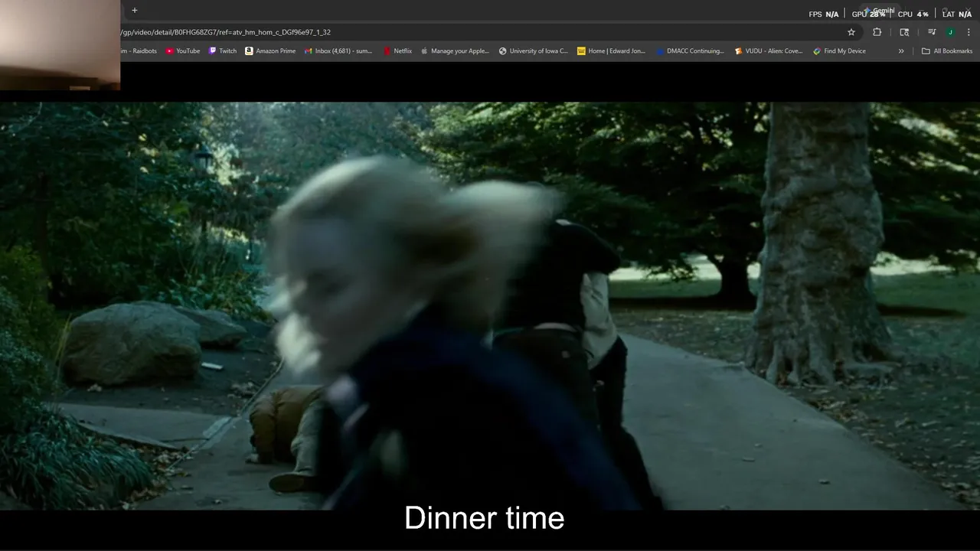Open the Netflix bookmark
980x551 pixels.
tap(397, 51)
